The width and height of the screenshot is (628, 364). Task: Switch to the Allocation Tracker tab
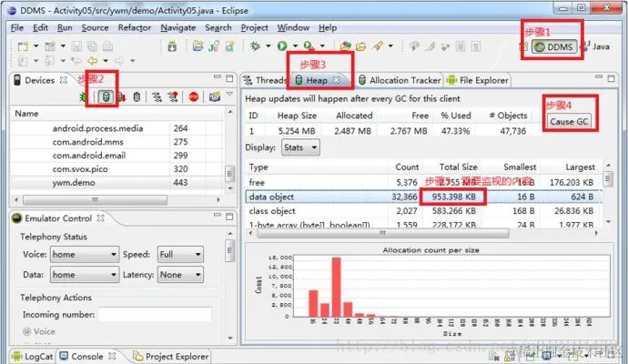400,80
